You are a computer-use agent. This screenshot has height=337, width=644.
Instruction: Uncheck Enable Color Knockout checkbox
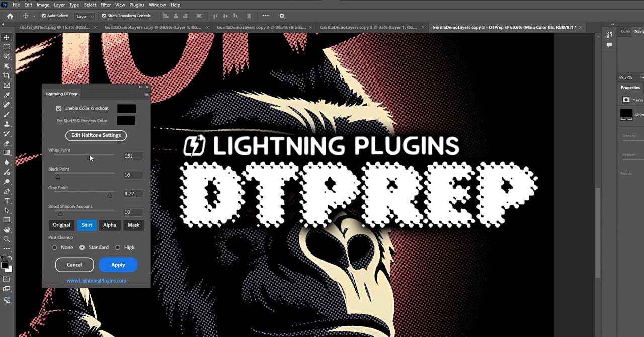point(59,109)
